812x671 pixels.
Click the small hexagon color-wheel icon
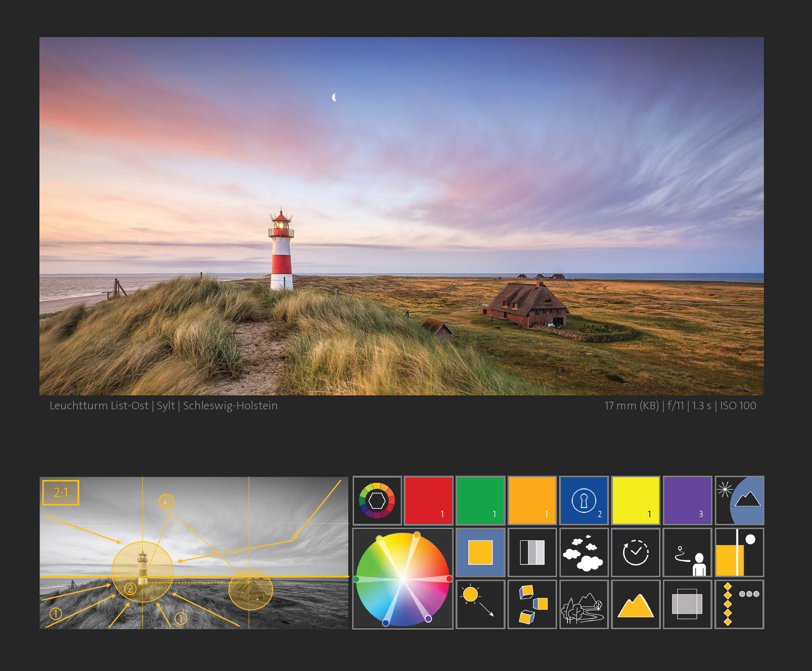point(377,501)
